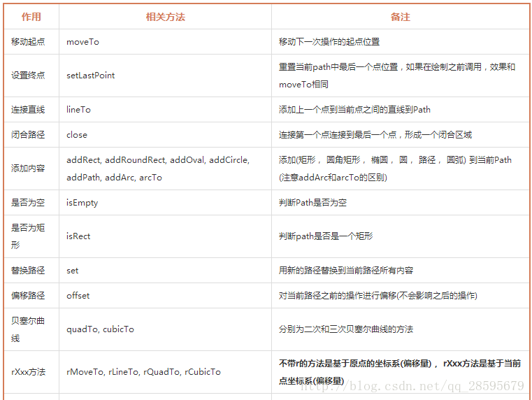Click the rMoveTo, rLineTo, rQuadTo, rCubicTo text

143,372
